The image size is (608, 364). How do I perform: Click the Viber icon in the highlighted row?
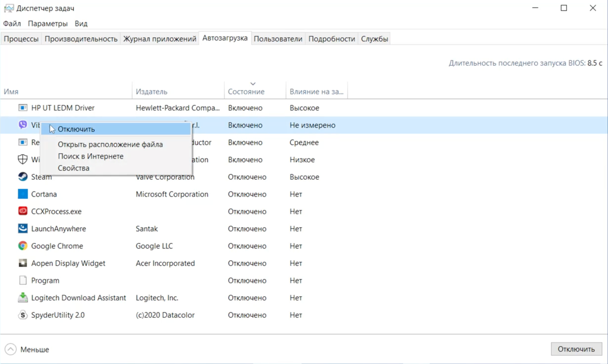[x=23, y=125]
